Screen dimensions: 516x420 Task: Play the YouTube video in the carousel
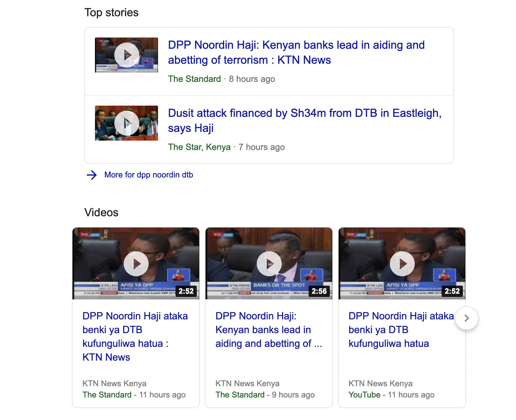[402, 263]
